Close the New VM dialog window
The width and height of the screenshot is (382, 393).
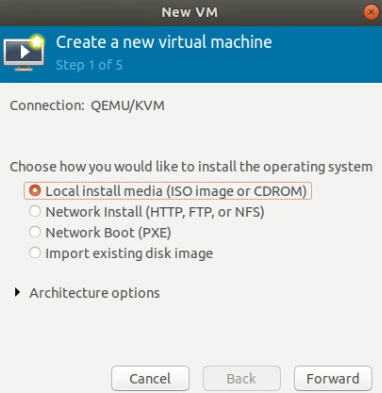371,13
